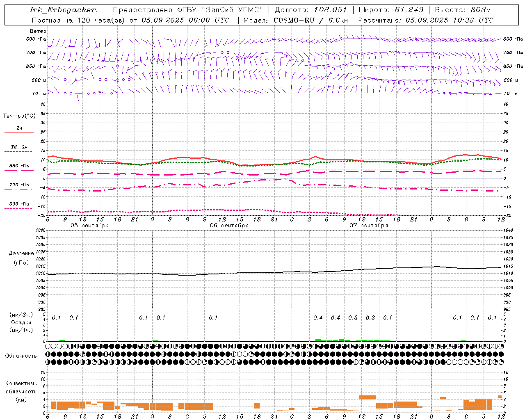Click the '(км)' unit under convective cloudiness
Screen dimensions: 525x420
21,399
